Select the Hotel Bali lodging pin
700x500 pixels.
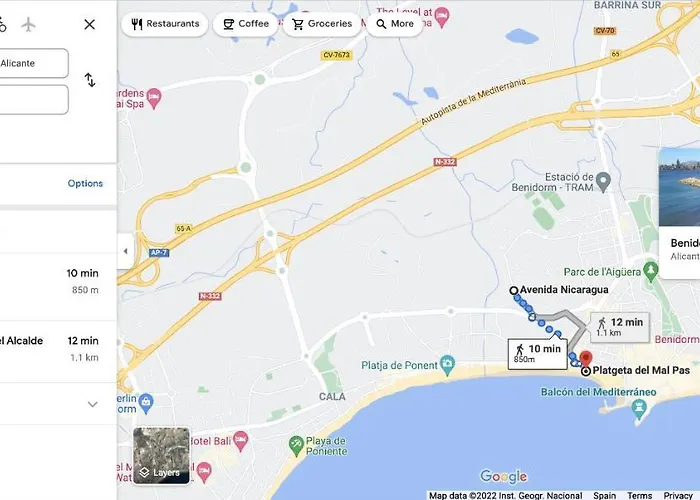tap(241, 441)
